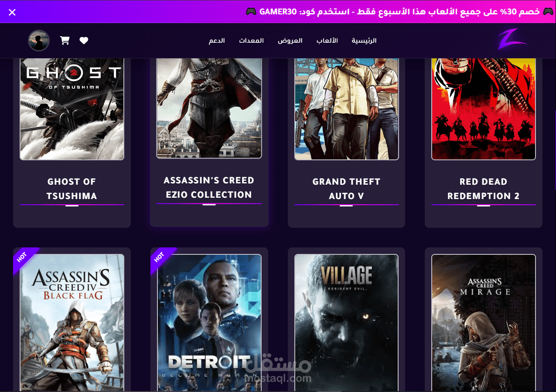Click the discount banner text mentioning GAMER30
The width and height of the screenshot is (556, 392).
pos(399,12)
